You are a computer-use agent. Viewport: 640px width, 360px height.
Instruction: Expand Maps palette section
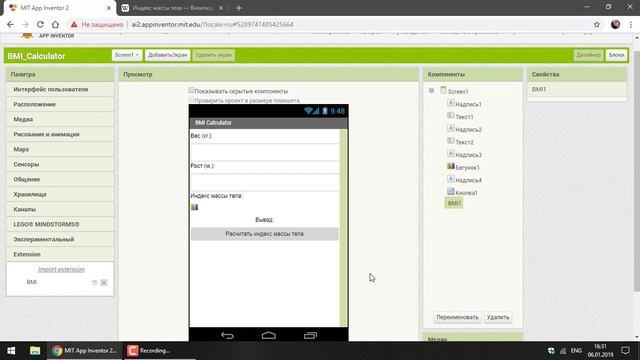60,149
